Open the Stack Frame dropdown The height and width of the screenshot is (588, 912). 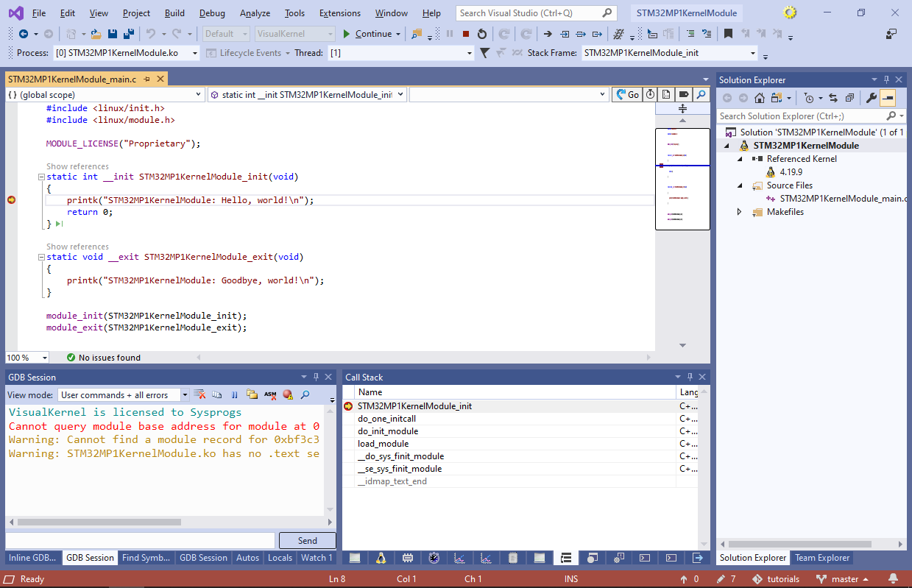point(752,53)
